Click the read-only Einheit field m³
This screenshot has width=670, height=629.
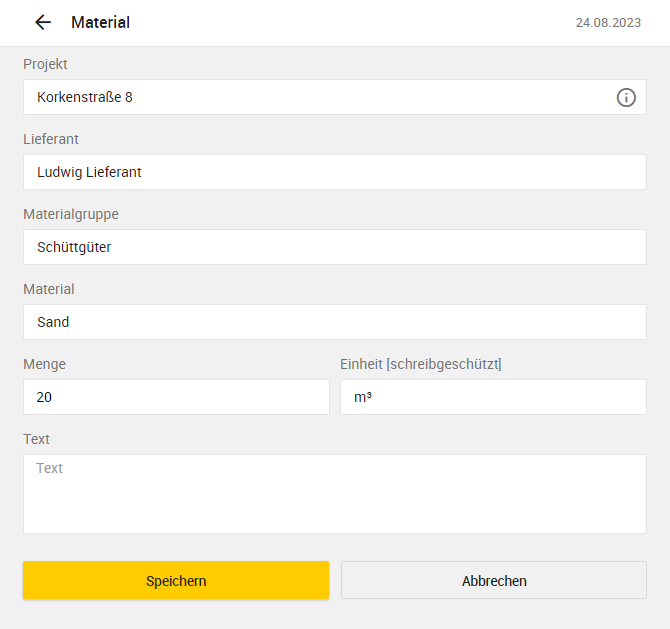(x=493, y=397)
